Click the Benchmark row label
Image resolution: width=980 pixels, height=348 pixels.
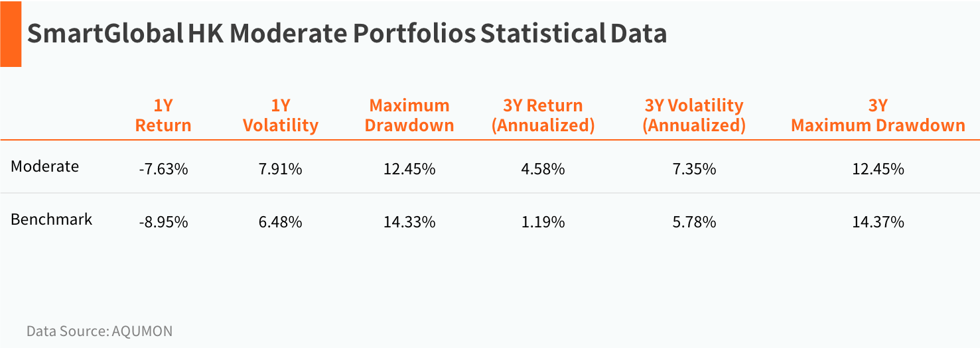tap(51, 219)
